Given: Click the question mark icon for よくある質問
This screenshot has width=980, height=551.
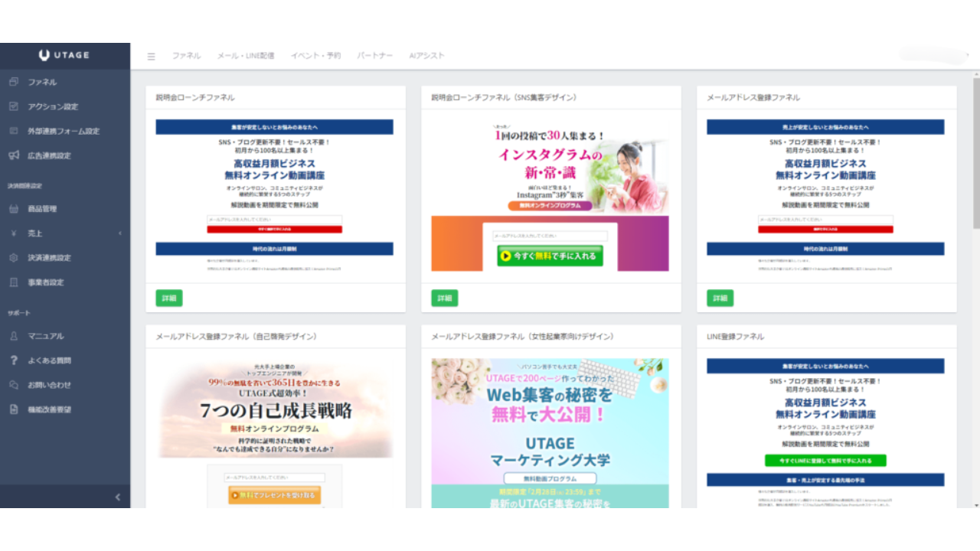Looking at the screenshot, I should 14,360.
